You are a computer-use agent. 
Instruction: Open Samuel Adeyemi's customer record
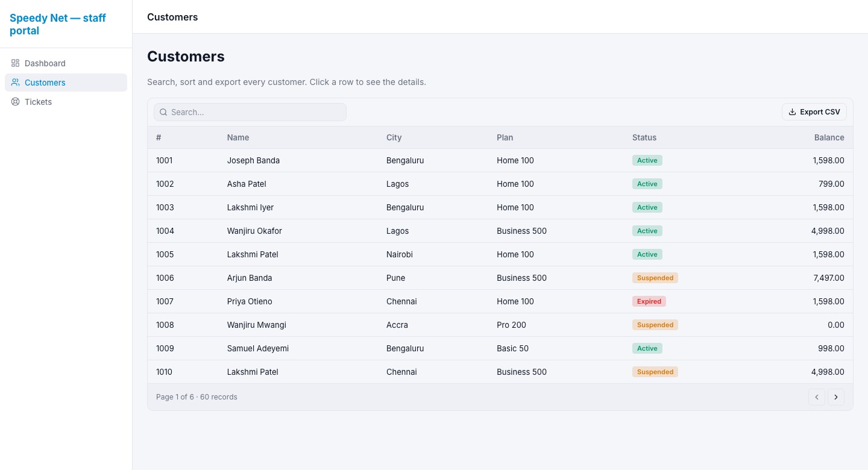(500, 348)
